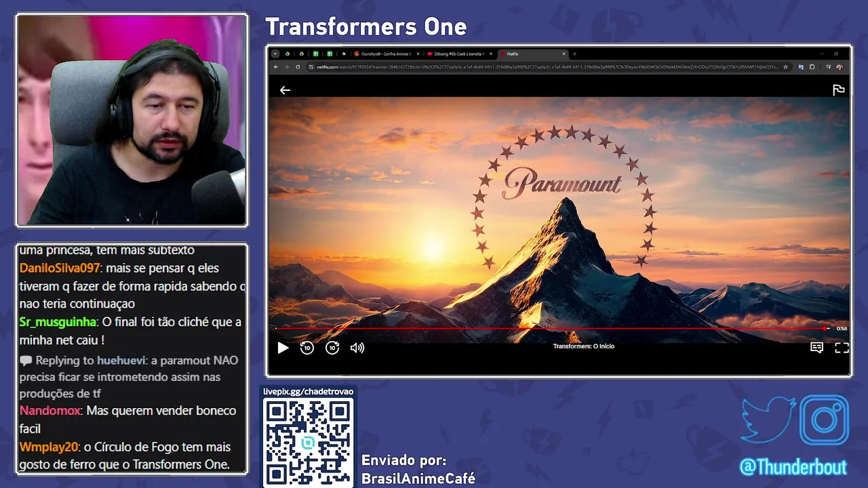Click the 'Transformers: O Início' title

[583, 346]
